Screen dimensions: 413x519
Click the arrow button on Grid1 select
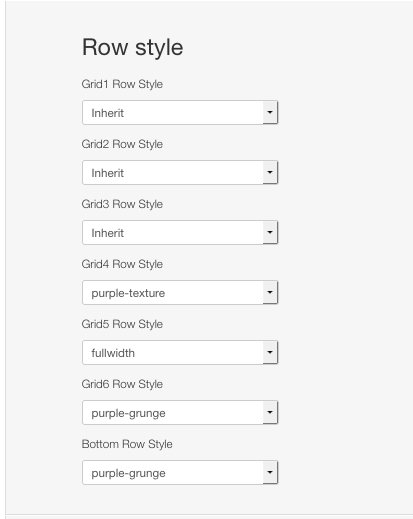pos(270,112)
